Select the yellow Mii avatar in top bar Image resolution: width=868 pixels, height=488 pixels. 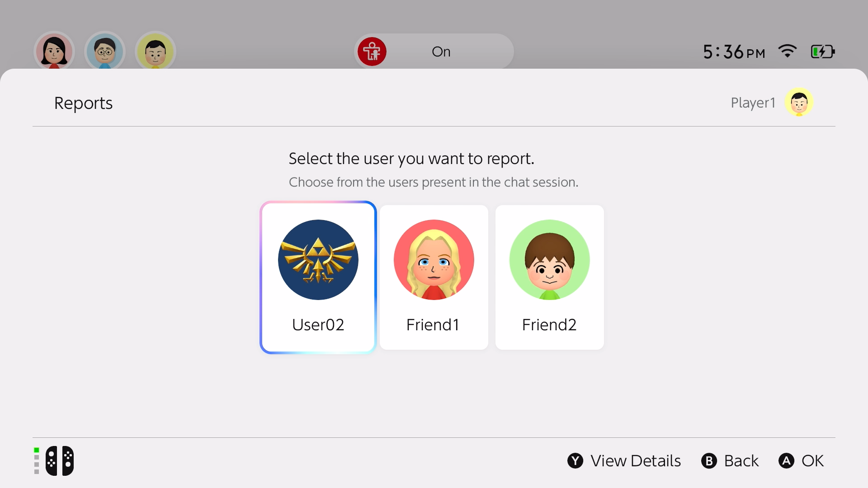click(155, 52)
